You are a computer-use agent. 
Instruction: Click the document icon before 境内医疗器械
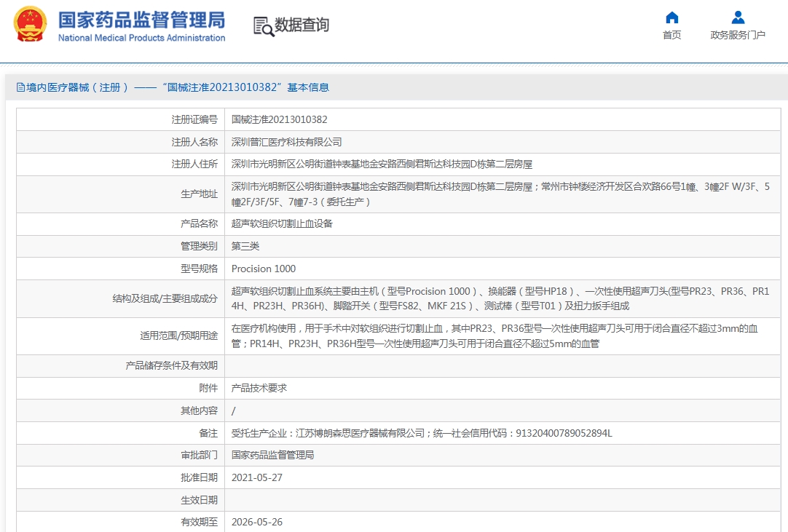coord(20,87)
